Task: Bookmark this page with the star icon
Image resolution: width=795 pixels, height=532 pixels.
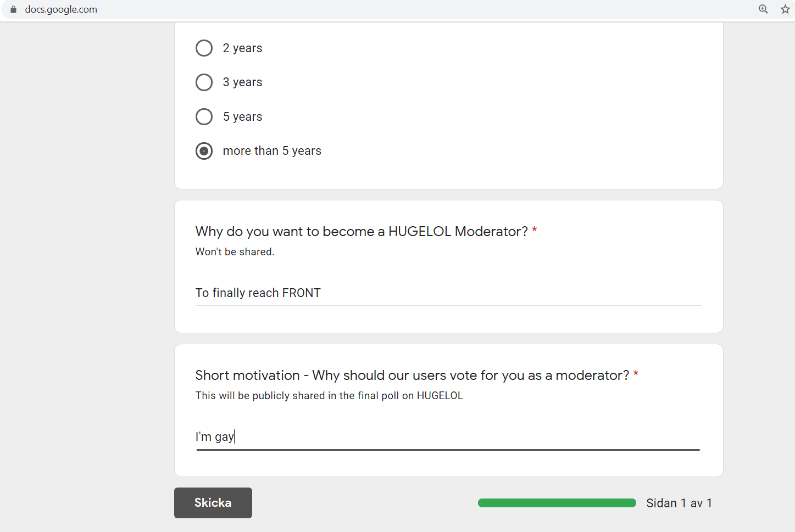Action: (x=785, y=9)
